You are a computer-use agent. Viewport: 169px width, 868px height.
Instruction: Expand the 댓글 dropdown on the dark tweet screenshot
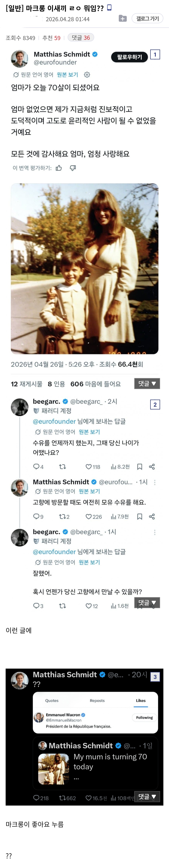tap(147, 796)
